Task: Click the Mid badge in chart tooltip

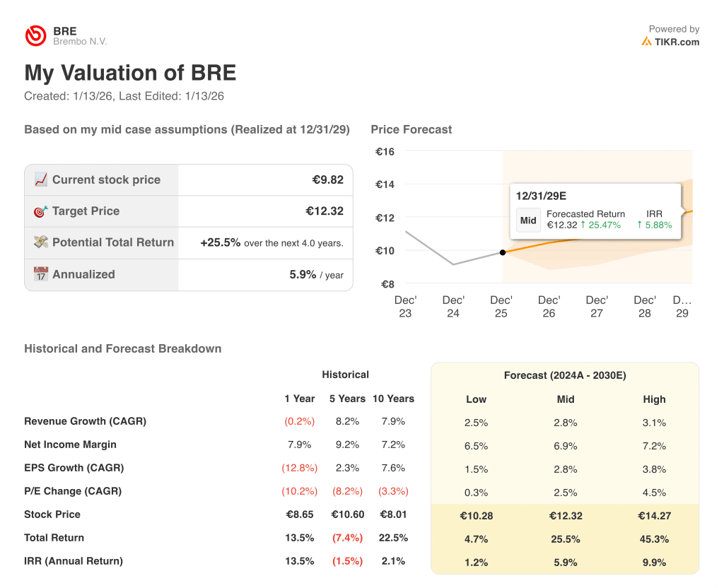Action: tap(528, 220)
